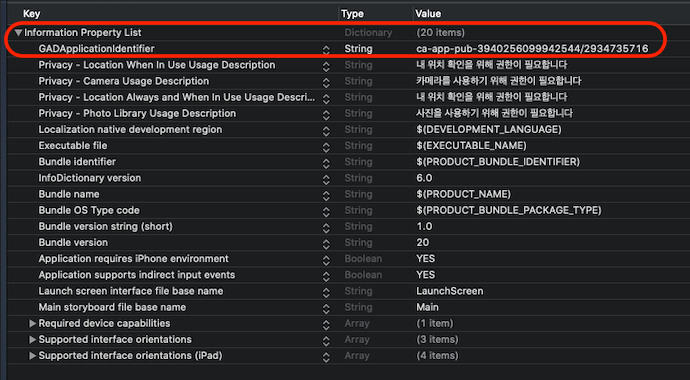
Task: Click the LaunchScreen value
Action: click(450, 291)
